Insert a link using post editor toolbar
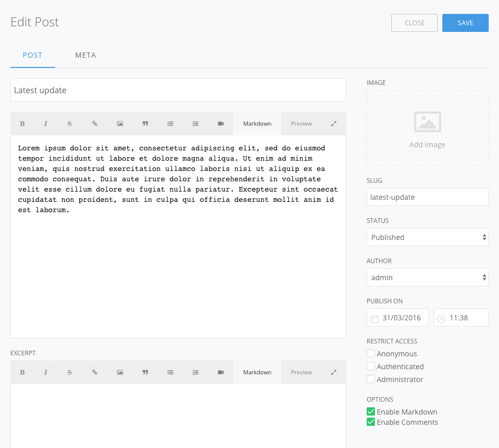Image resolution: width=499 pixels, height=448 pixels. (x=95, y=124)
